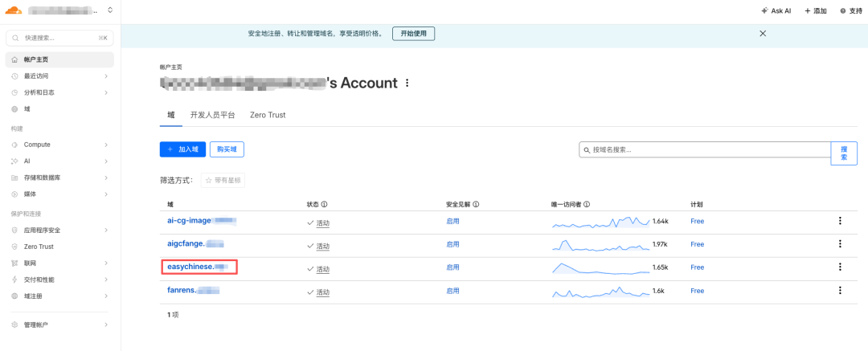Click the 交付和性能 icon
The height and width of the screenshot is (351, 868).
14,280
